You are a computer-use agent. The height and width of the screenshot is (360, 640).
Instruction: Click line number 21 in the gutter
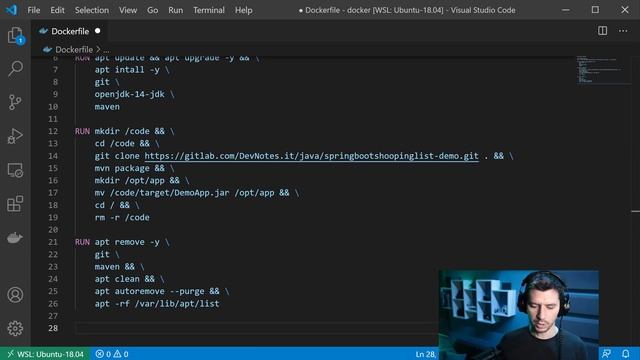point(53,242)
